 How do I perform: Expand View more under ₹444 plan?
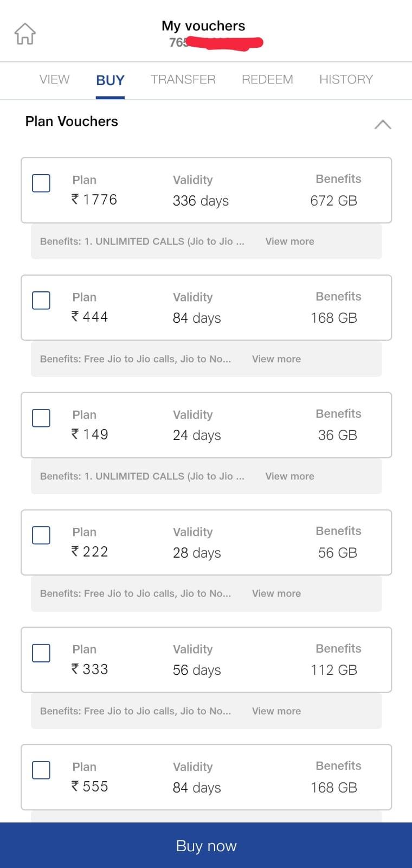click(x=276, y=359)
